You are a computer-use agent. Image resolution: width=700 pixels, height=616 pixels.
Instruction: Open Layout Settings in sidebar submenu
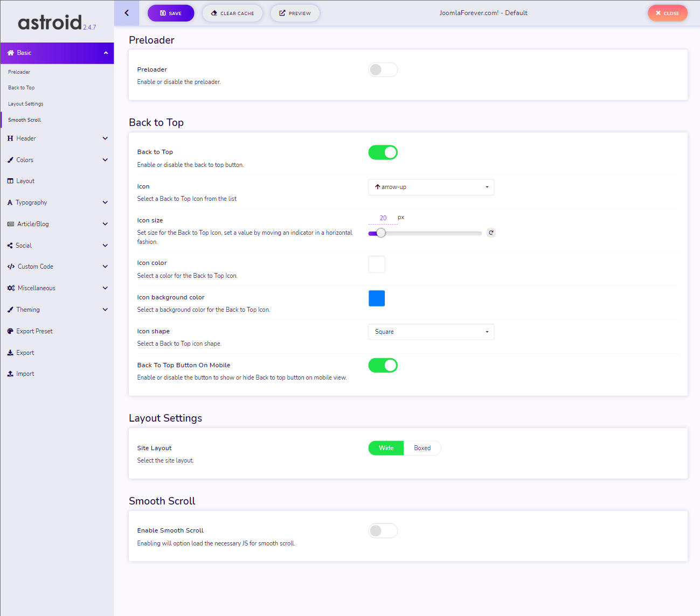point(26,104)
